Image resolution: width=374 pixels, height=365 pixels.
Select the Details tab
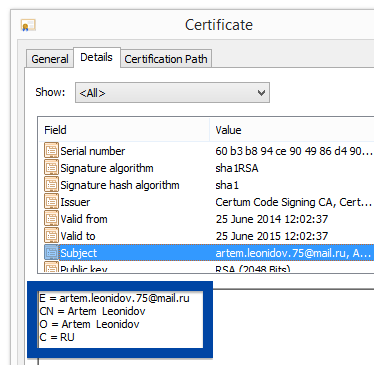[x=97, y=57]
